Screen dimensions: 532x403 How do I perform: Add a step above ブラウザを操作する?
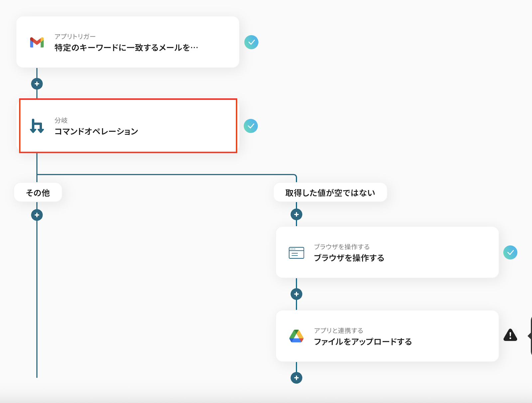click(x=296, y=214)
